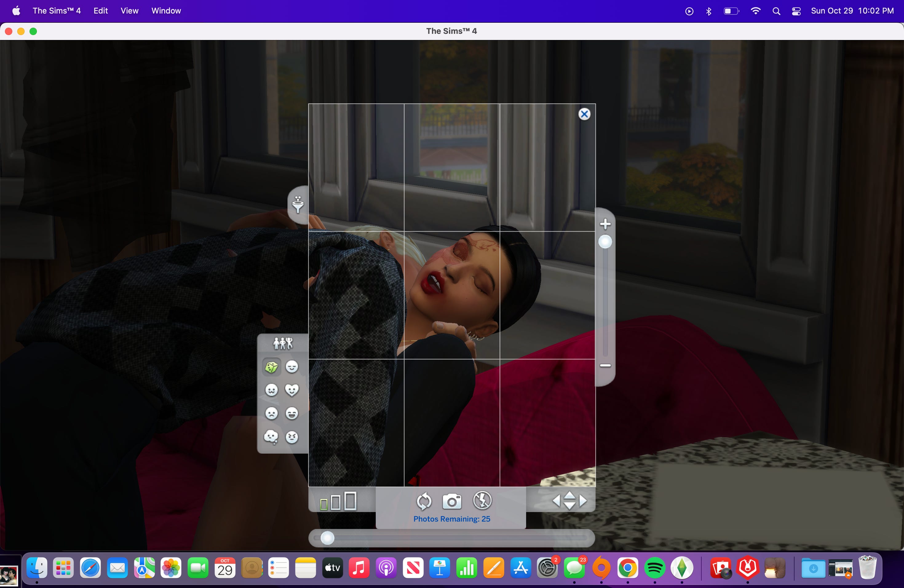Image resolution: width=904 pixels, height=588 pixels.
Task: Open Spotify from the Dock
Action: click(x=655, y=568)
